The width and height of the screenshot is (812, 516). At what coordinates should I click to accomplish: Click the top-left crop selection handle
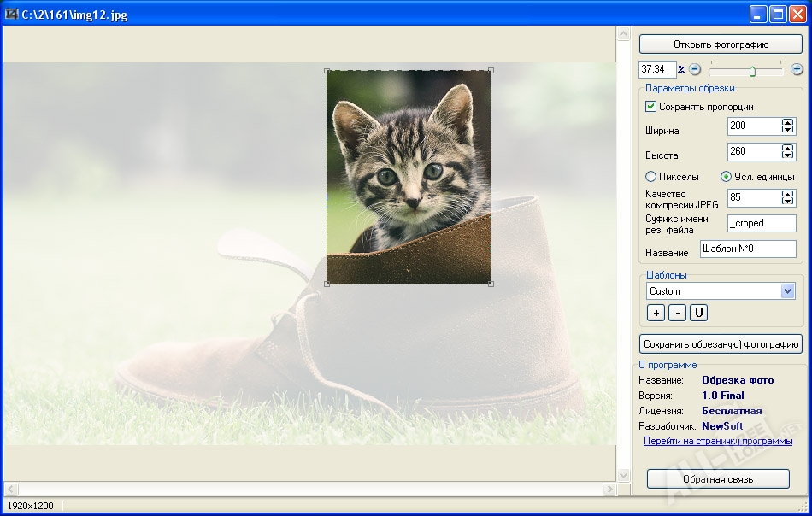(327, 71)
